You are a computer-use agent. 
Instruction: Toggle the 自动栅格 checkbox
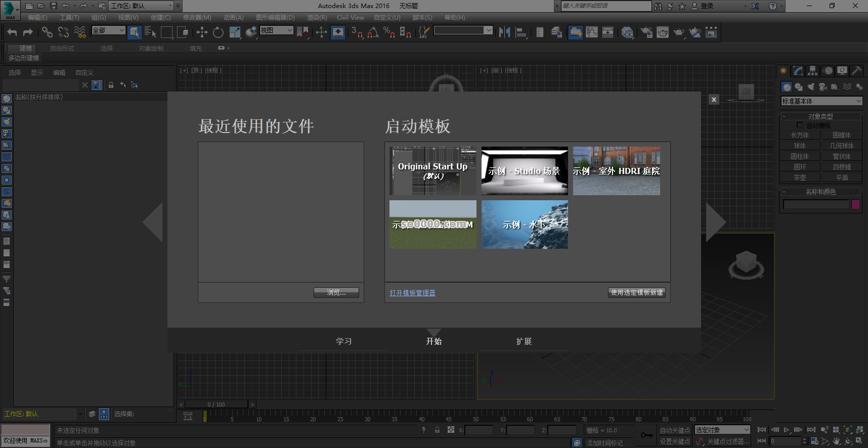point(800,125)
